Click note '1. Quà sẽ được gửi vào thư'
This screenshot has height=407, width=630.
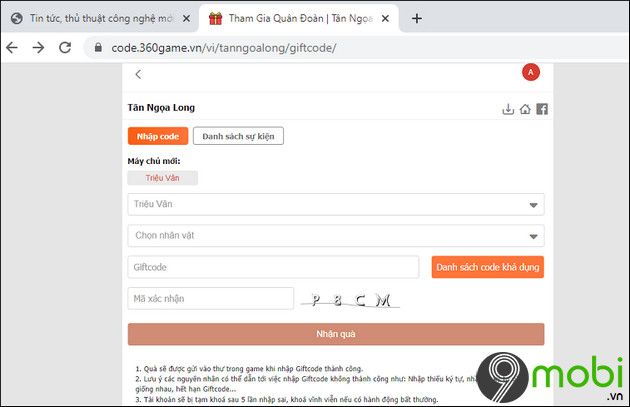[249, 369]
